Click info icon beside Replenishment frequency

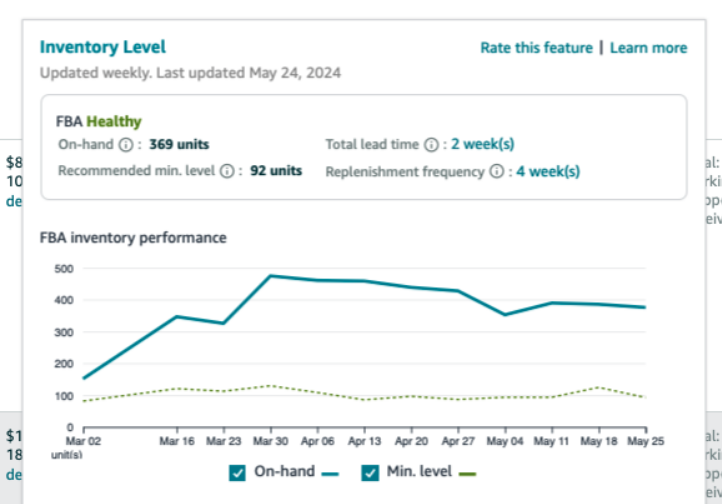pyautogui.click(x=496, y=172)
